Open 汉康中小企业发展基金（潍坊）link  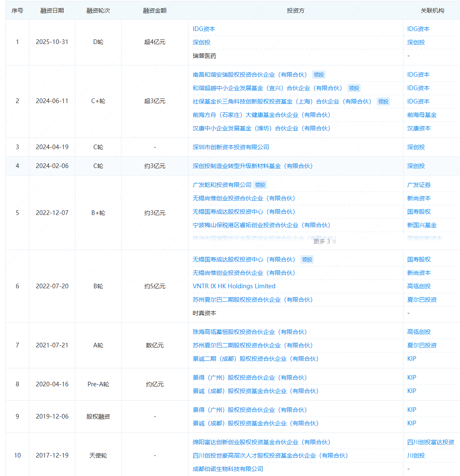(261, 128)
